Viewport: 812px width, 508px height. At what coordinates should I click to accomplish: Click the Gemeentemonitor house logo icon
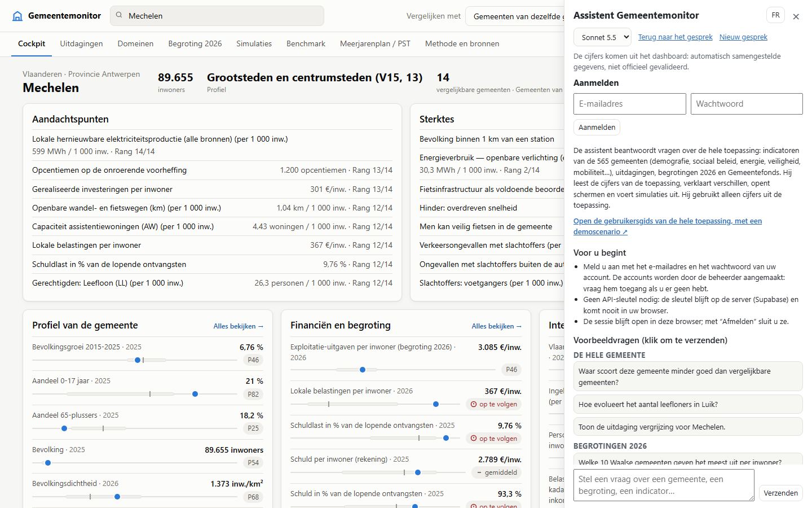17,16
